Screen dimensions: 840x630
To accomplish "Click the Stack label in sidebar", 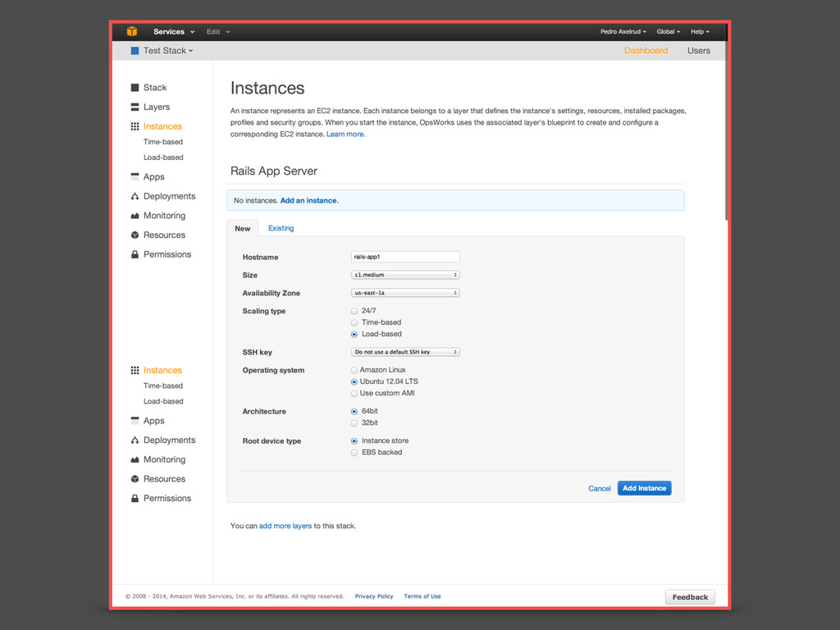I will click(x=154, y=87).
